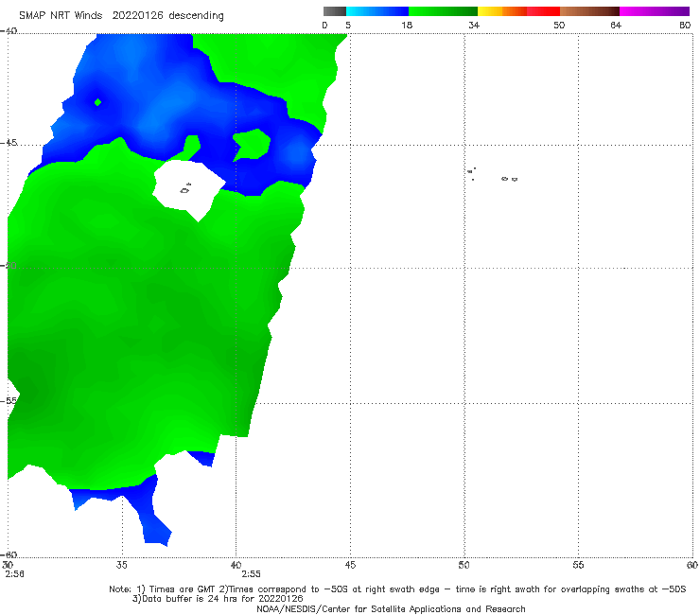
Task: Click the colorbar label '34'
Action: [474, 25]
